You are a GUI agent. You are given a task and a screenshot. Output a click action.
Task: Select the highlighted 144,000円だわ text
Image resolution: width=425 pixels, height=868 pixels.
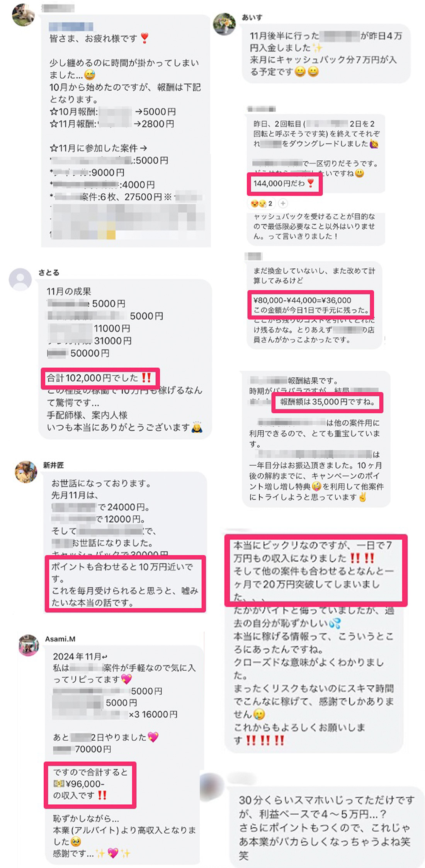coord(284,183)
